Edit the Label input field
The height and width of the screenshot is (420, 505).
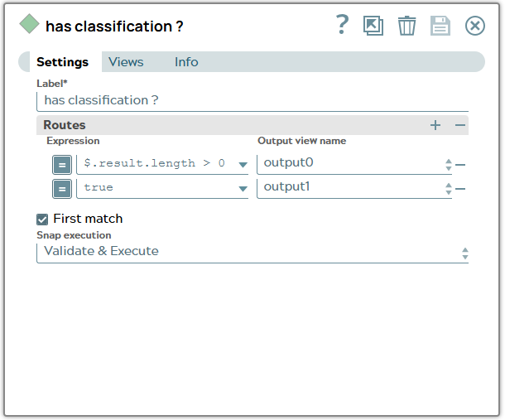coord(252,101)
